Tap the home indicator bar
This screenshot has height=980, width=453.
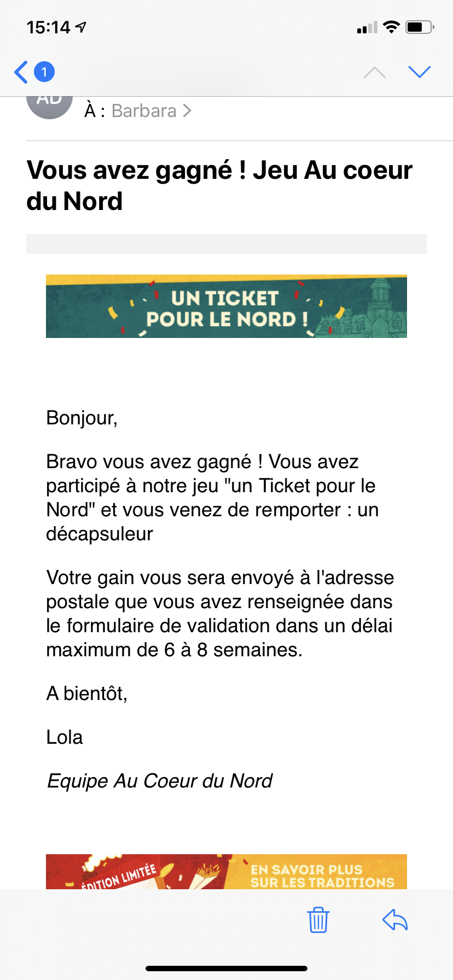coord(226,969)
